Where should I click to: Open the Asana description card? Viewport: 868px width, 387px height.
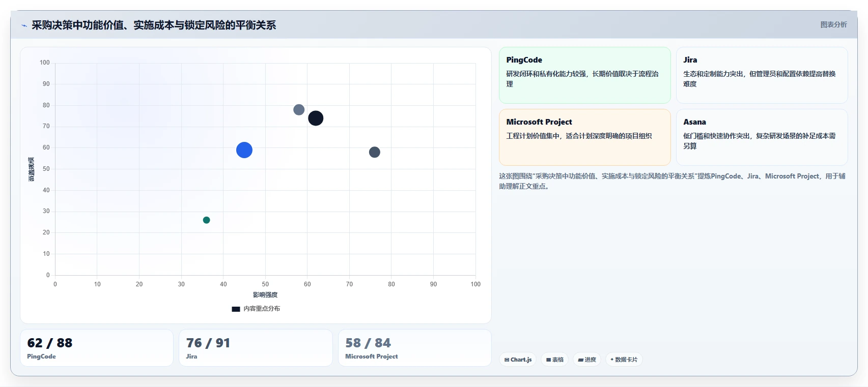tap(762, 137)
